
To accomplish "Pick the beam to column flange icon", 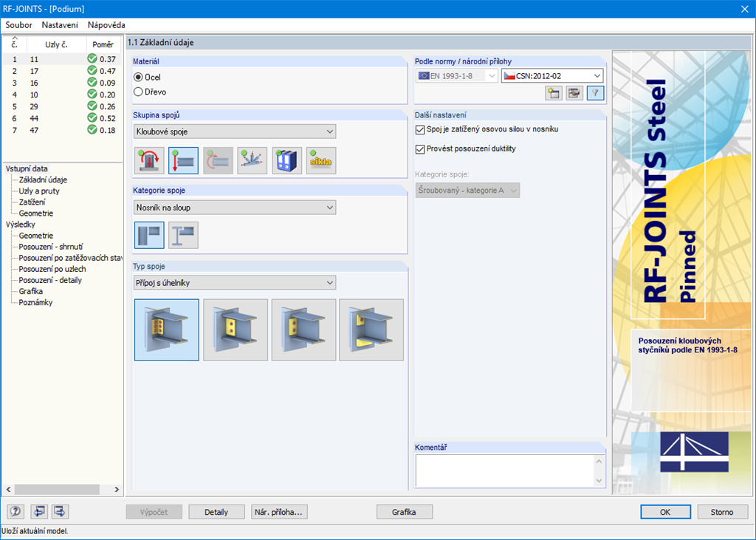I will tap(149, 235).
